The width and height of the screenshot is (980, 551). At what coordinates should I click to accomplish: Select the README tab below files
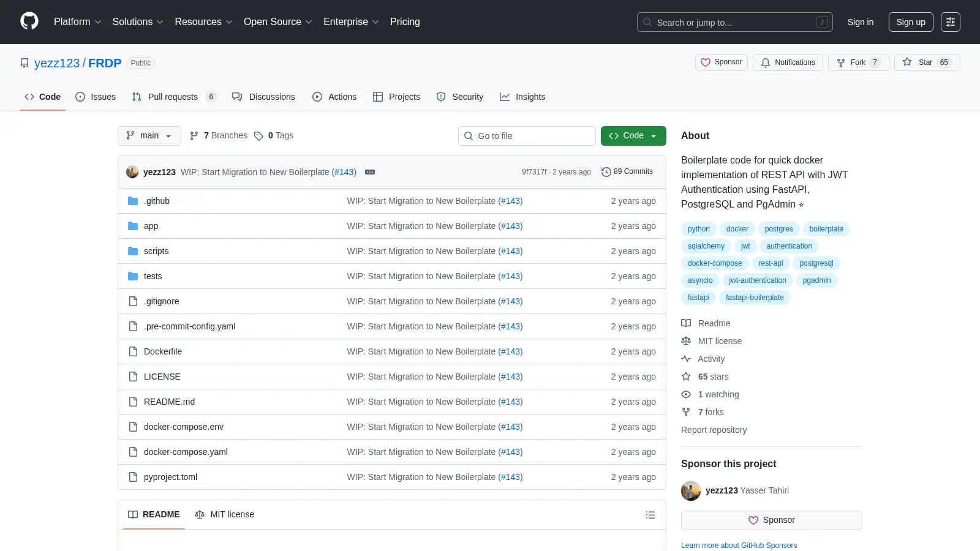pos(154,515)
